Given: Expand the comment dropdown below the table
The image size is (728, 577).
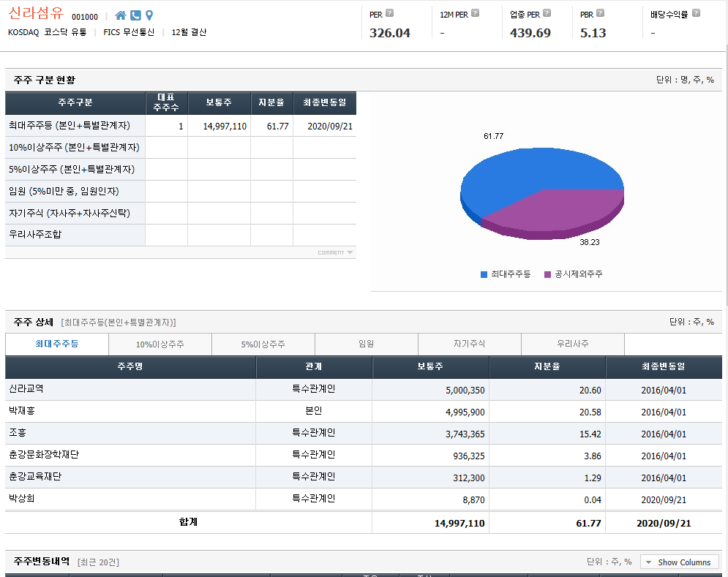Looking at the screenshot, I should 335,252.
